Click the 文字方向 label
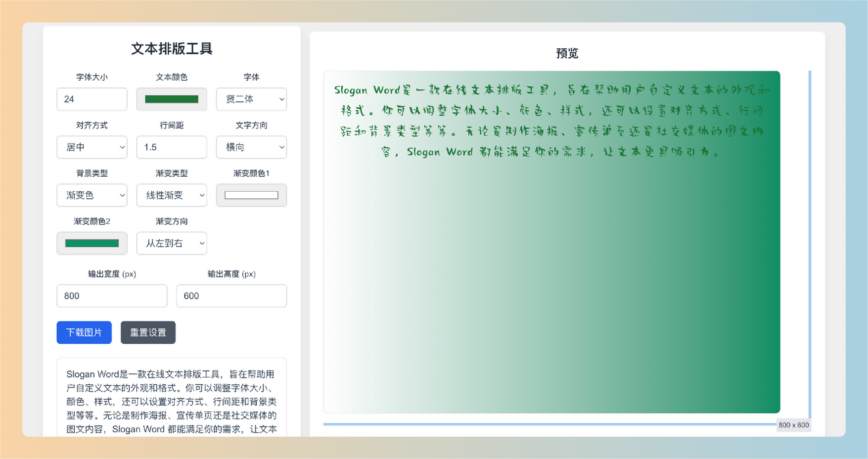This screenshot has width=868, height=459. point(251,125)
